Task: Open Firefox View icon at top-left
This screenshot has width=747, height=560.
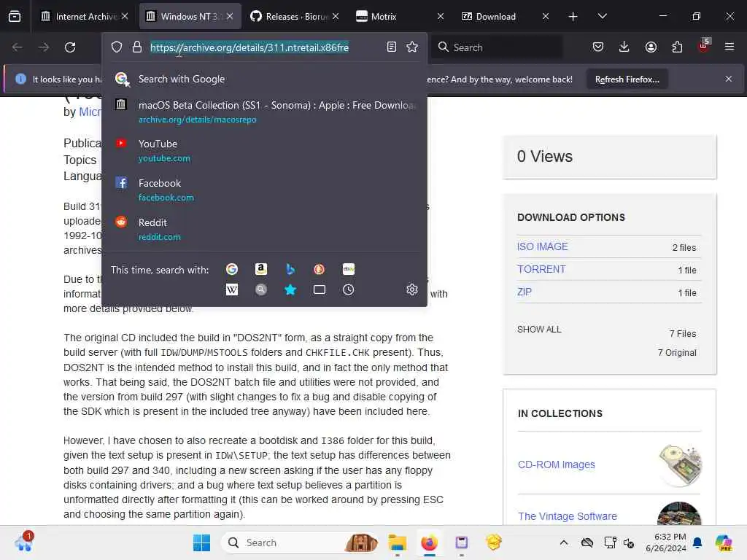Action: [15, 17]
